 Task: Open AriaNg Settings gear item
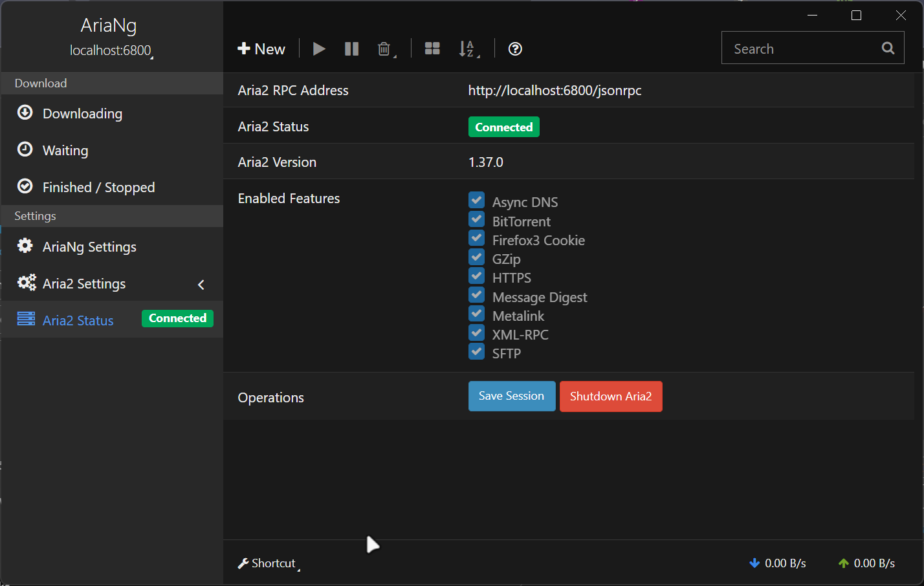[89, 247]
